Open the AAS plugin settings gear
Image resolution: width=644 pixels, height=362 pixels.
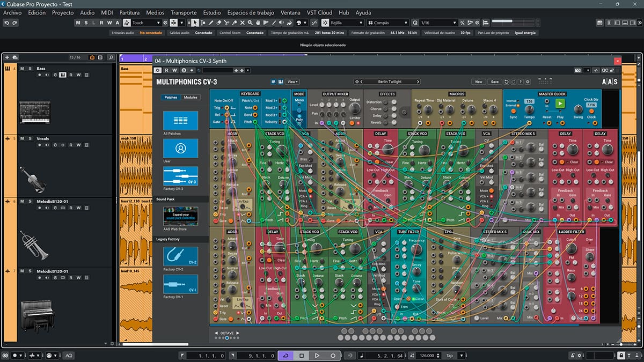pos(527,82)
